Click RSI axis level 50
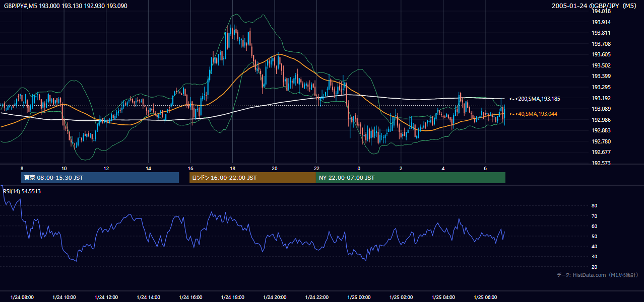Viewport: 644px width, 302px height. point(594,236)
